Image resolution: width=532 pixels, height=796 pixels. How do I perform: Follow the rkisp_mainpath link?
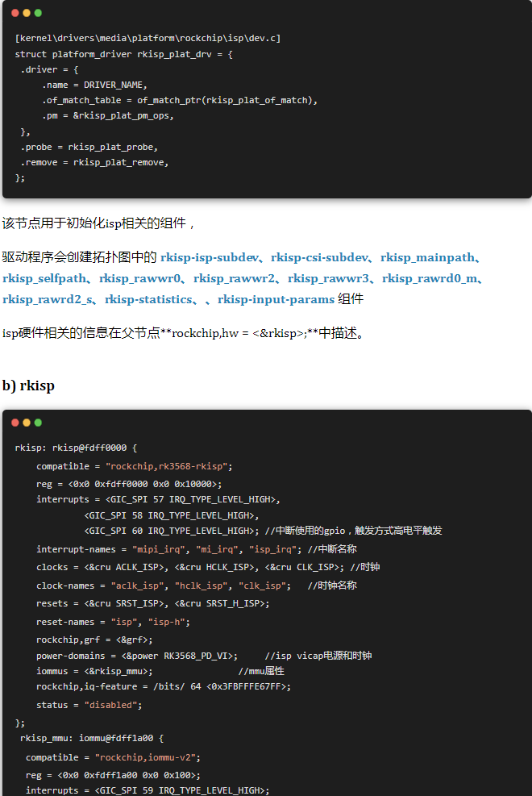(426, 258)
